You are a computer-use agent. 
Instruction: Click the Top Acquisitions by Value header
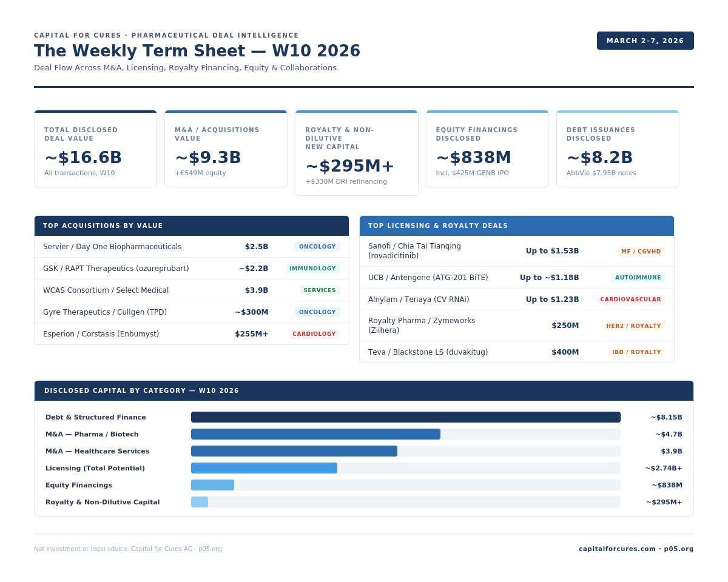191,226
